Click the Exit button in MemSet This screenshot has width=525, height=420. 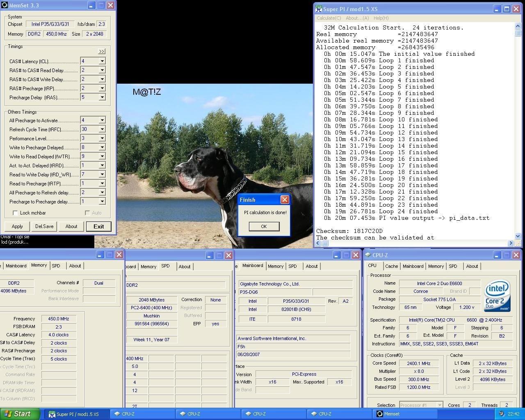(x=99, y=226)
